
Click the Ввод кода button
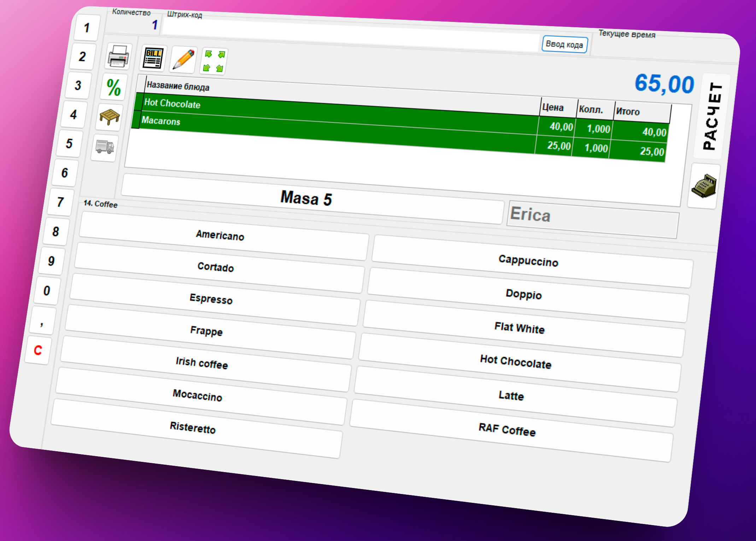pos(564,45)
